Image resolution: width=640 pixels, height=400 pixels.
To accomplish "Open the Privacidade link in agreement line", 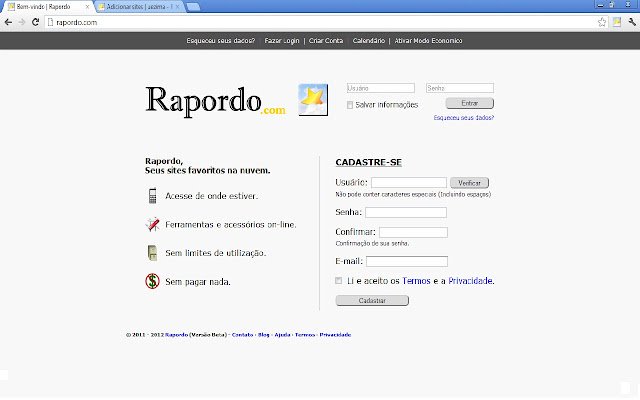I will pyautogui.click(x=470, y=281).
